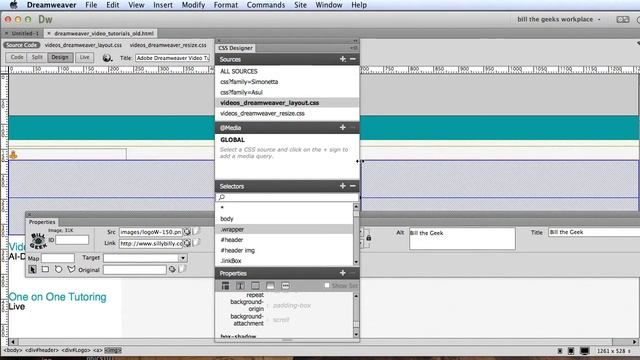
Task: Select the polygon hotspot tool
Action: [x=71, y=269]
